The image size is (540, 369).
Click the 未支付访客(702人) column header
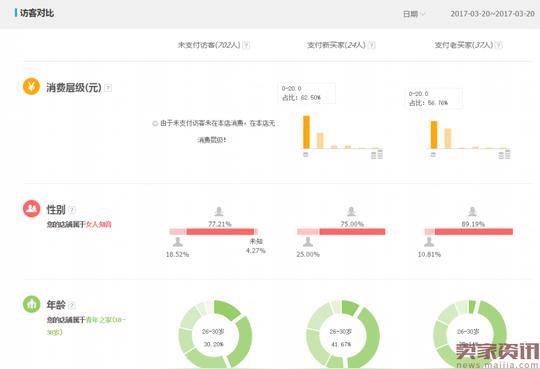point(209,45)
